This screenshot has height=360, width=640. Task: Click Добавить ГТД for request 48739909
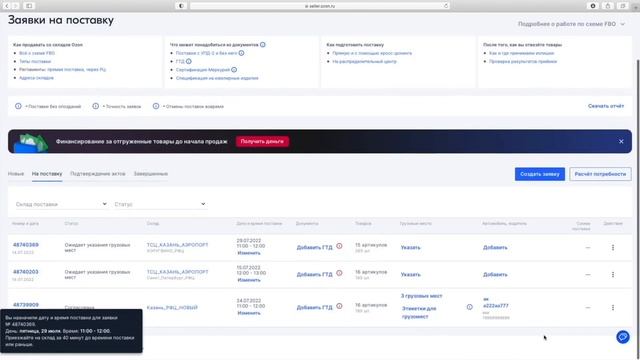click(314, 308)
